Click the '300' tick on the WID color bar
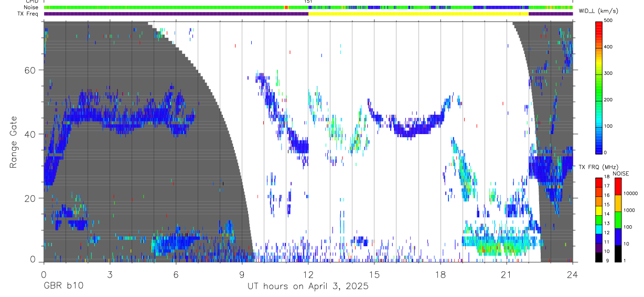 tap(609, 73)
